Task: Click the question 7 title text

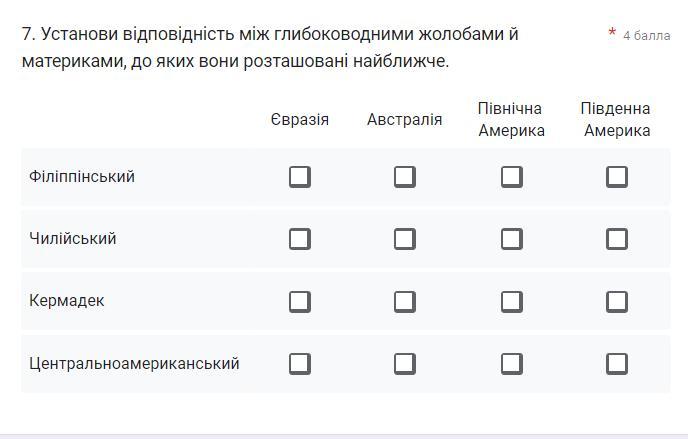Action: 270,47
